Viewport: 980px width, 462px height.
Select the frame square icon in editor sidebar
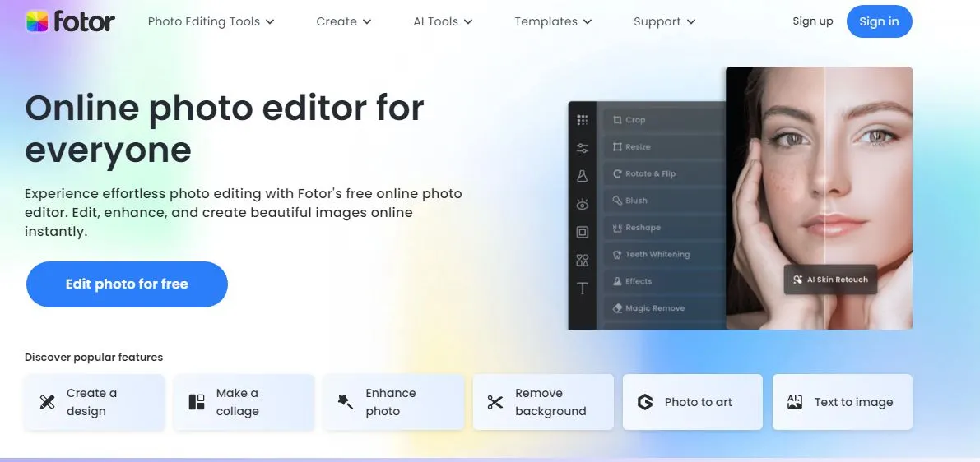tap(583, 233)
